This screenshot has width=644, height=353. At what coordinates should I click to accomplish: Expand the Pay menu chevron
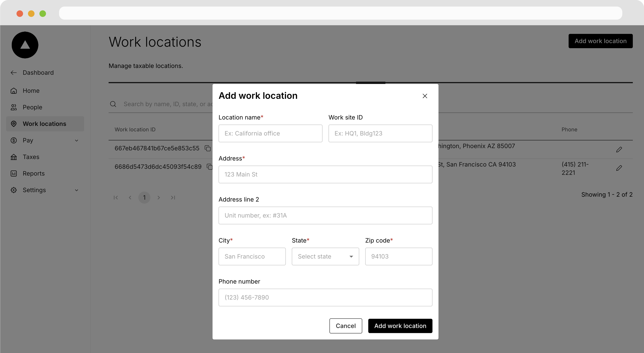pos(77,140)
